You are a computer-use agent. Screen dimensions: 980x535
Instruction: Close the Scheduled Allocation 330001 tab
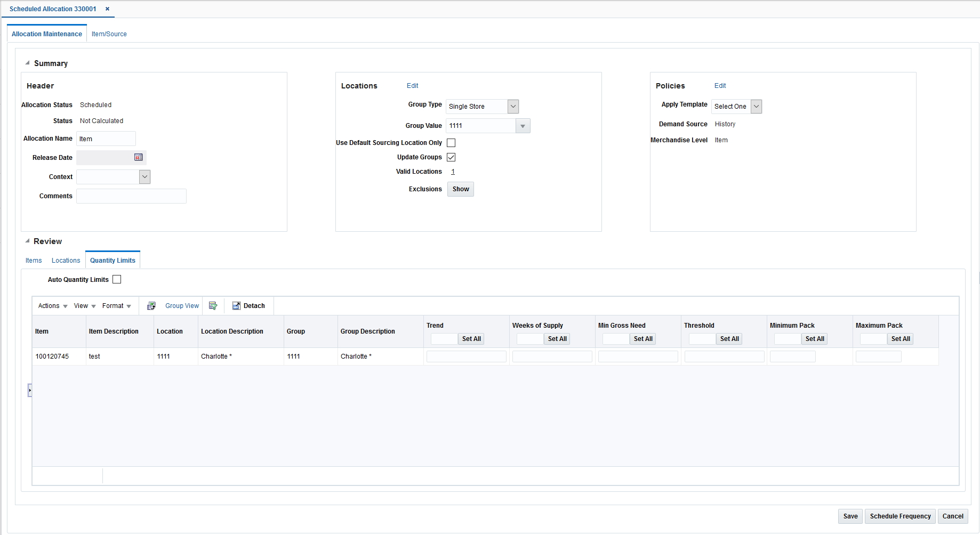(107, 9)
